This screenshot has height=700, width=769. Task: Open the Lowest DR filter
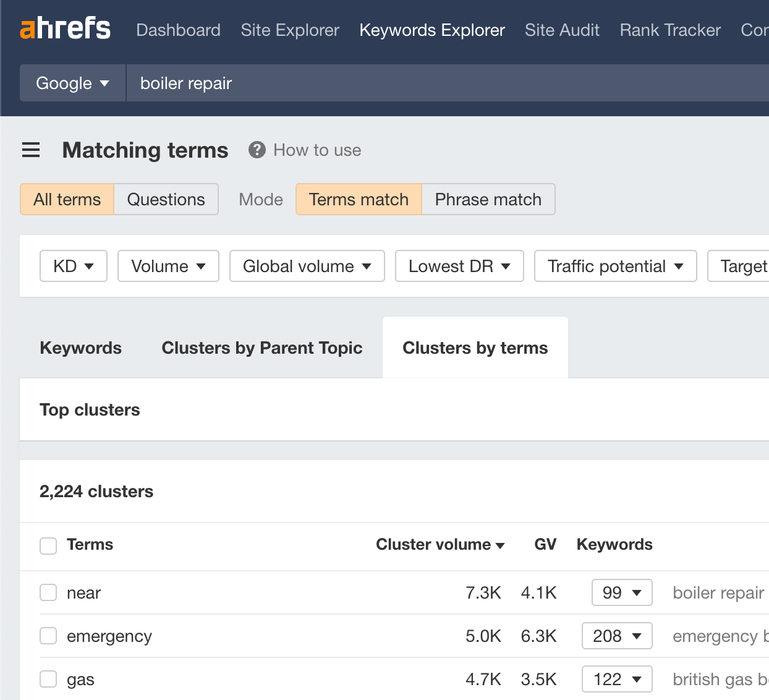click(459, 266)
